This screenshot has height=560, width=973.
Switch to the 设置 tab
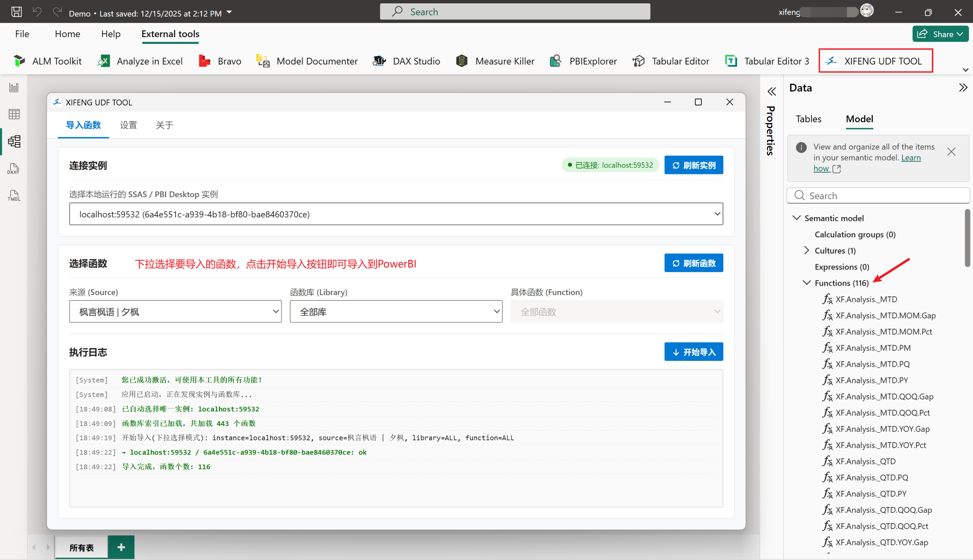(x=128, y=125)
